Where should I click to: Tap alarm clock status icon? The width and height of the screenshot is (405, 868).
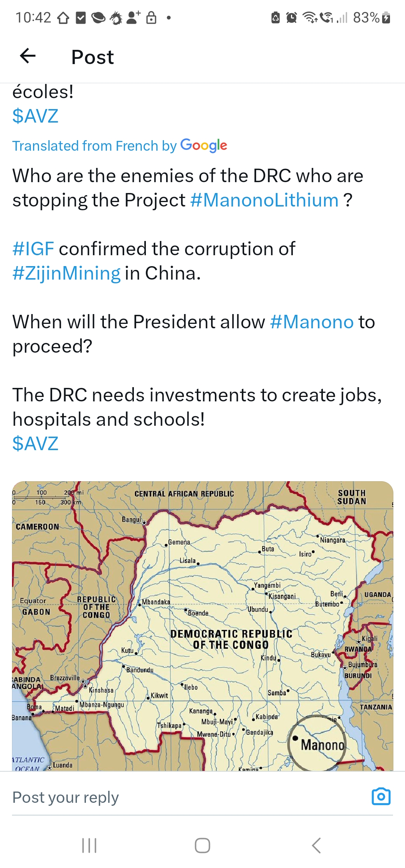pyautogui.click(x=291, y=18)
